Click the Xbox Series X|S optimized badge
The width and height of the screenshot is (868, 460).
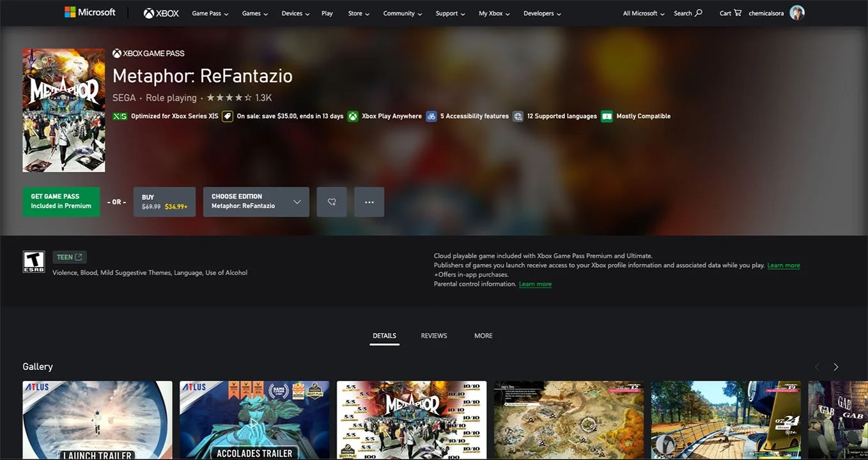coord(120,116)
